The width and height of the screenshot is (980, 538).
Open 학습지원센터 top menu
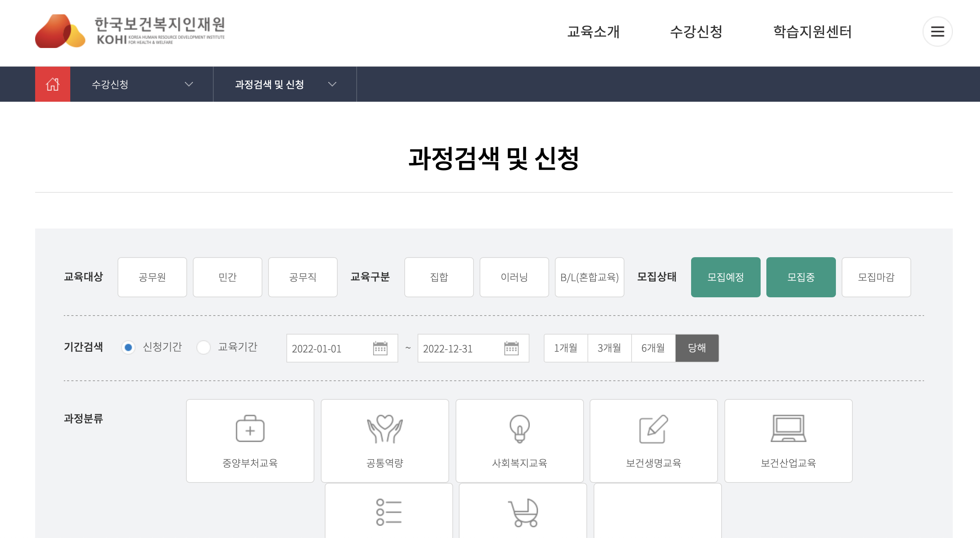tap(812, 32)
